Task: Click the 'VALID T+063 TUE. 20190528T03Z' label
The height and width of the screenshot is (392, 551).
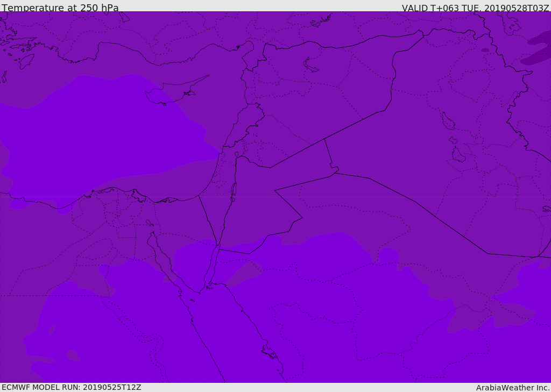Action: click(475, 8)
